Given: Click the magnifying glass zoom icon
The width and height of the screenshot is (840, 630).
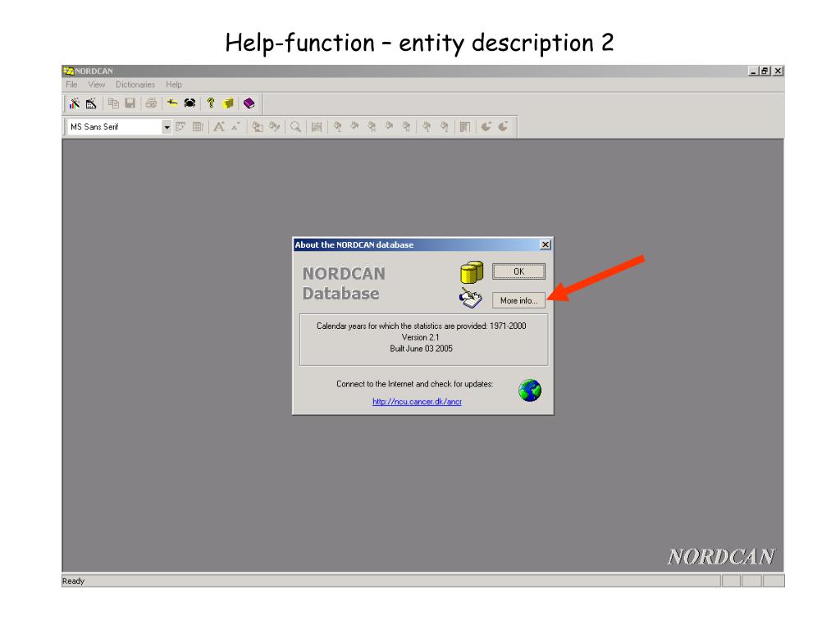Looking at the screenshot, I should tap(295, 127).
